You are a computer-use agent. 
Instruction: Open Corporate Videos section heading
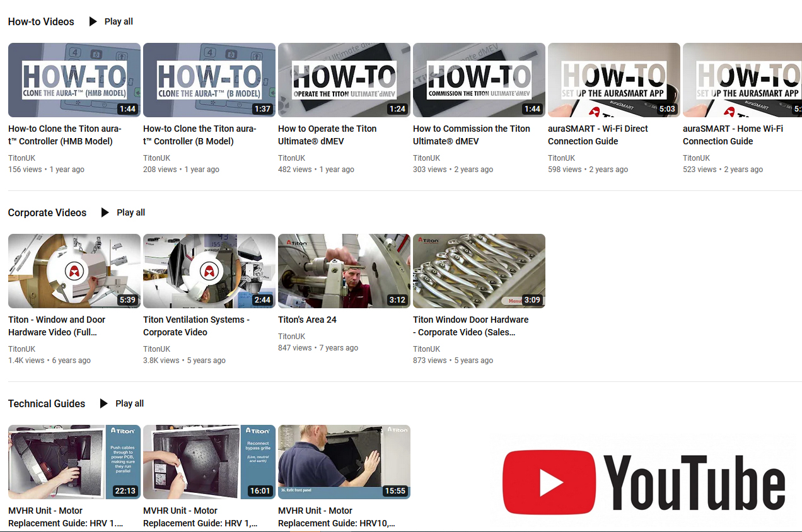tap(47, 212)
